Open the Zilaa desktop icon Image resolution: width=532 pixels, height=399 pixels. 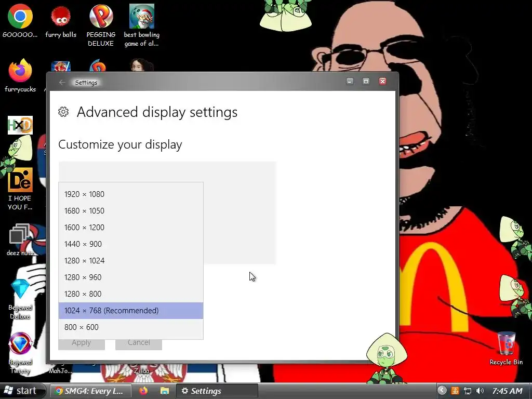[141, 370]
